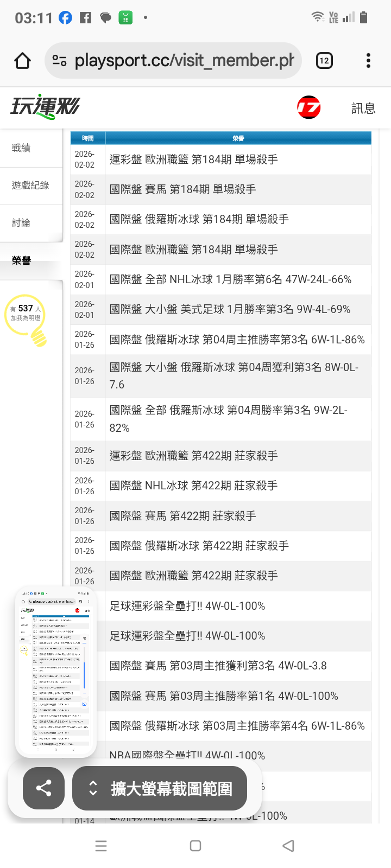The width and height of the screenshot is (391, 868).
Task: Open Chrome three-dot overflow menu
Action: 368,61
